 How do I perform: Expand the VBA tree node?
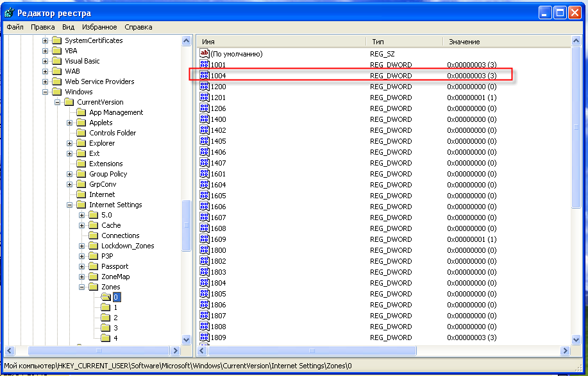tap(45, 51)
